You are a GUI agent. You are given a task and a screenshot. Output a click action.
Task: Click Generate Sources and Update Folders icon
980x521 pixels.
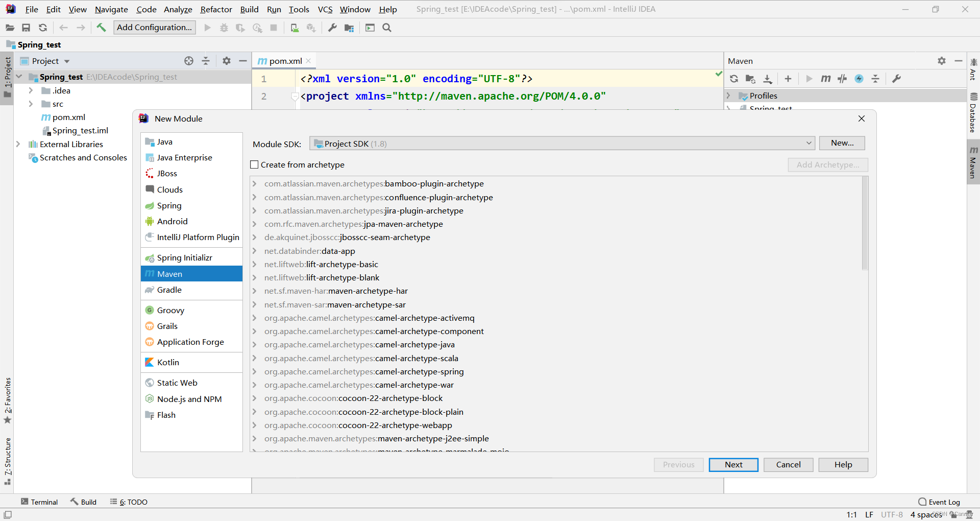point(750,79)
